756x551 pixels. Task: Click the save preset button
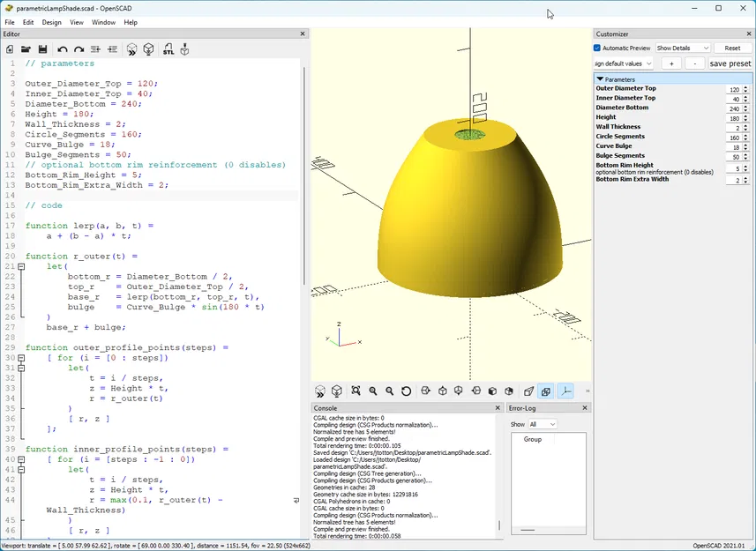click(x=730, y=63)
